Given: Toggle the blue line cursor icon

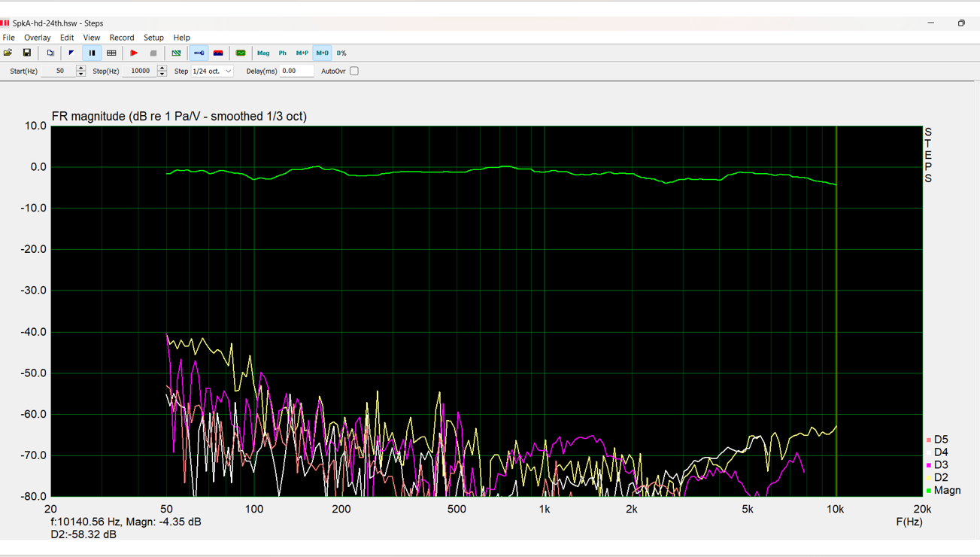Looking at the screenshot, I should (x=199, y=53).
